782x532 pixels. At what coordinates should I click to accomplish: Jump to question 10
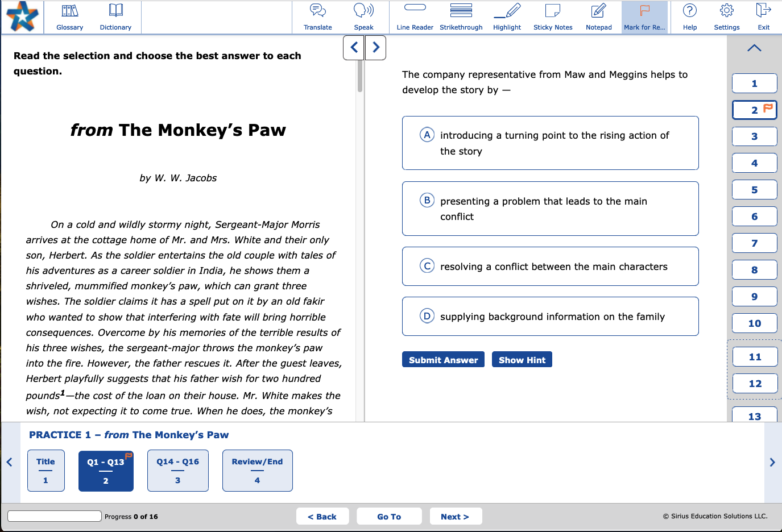[x=754, y=323]
